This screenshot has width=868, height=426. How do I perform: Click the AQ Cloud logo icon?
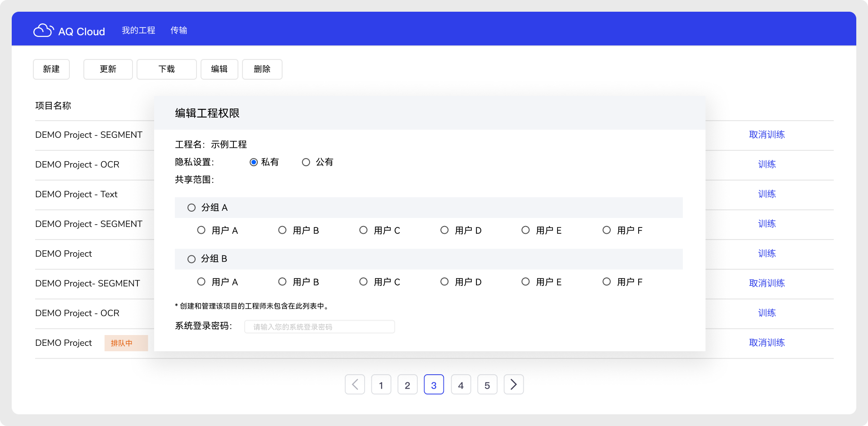43,30
